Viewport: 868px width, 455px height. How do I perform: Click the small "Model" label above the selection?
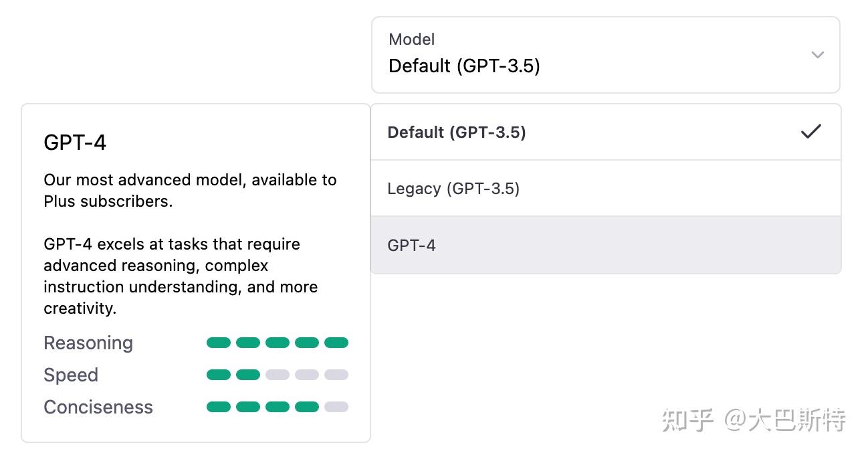pos(412,39)
